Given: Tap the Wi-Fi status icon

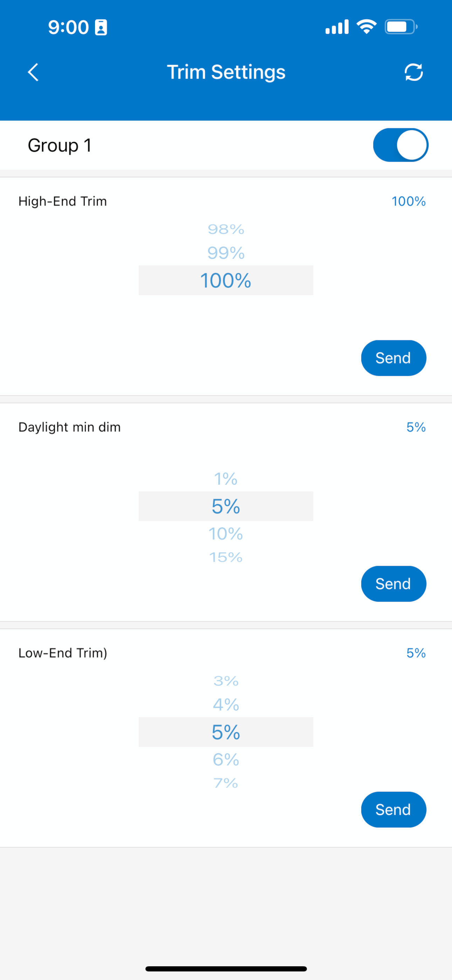Looking at the screenshot, I should (367, 27).
